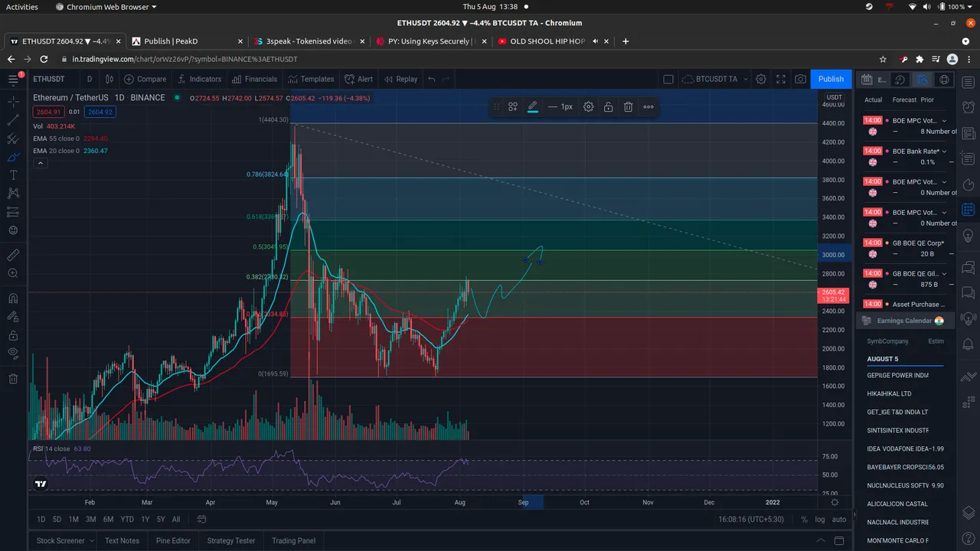Select the brush drawing tool
The width and height of the screenshot is (980, 551).
[x=13, y=157]
